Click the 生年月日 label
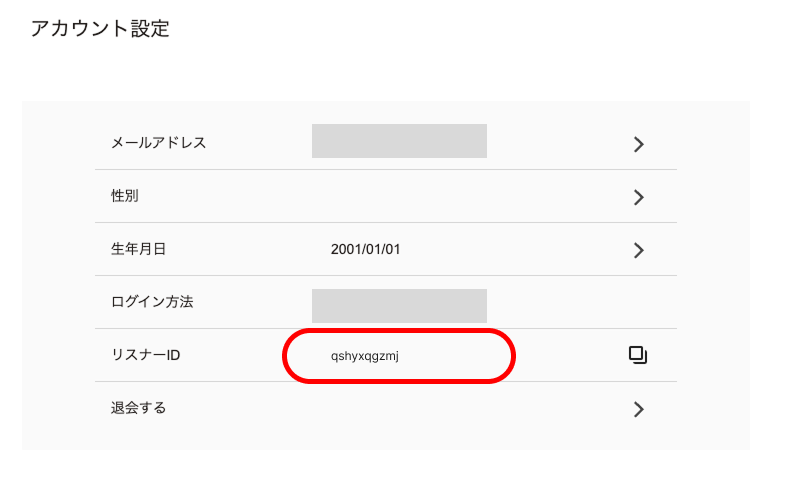798x489 pixels. click(138, 249)
